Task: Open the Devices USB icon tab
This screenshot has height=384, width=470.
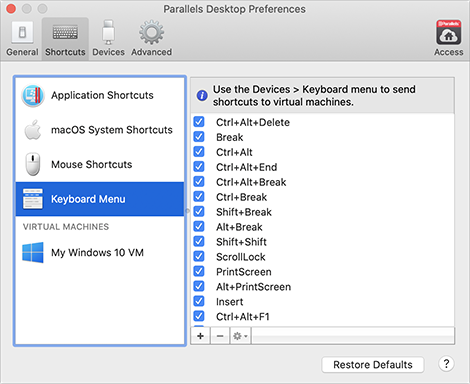Action: point(108,32)
